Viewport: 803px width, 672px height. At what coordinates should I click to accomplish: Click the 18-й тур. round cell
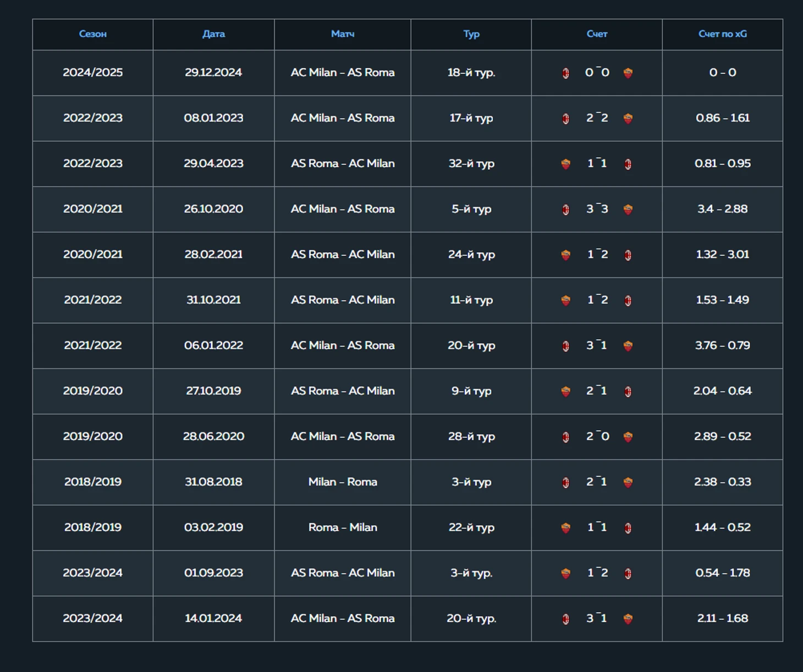471,73
